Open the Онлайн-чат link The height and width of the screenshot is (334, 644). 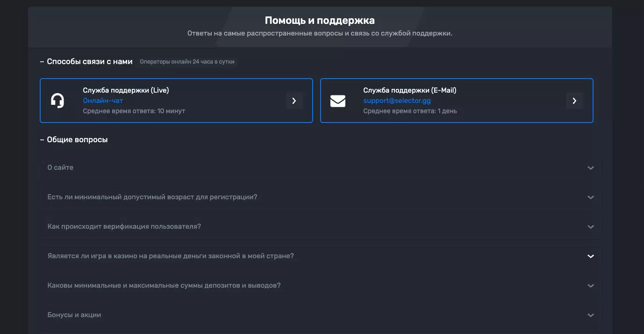(103, 100)
